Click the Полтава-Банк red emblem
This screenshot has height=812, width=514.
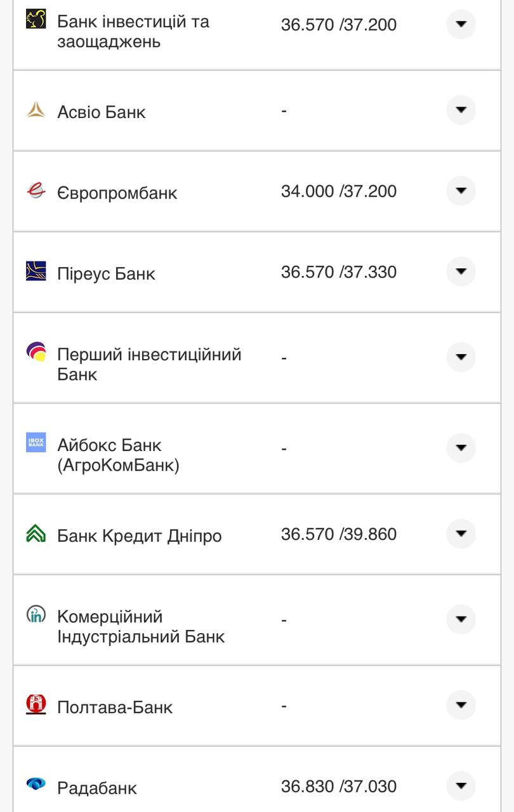point(36,703)
